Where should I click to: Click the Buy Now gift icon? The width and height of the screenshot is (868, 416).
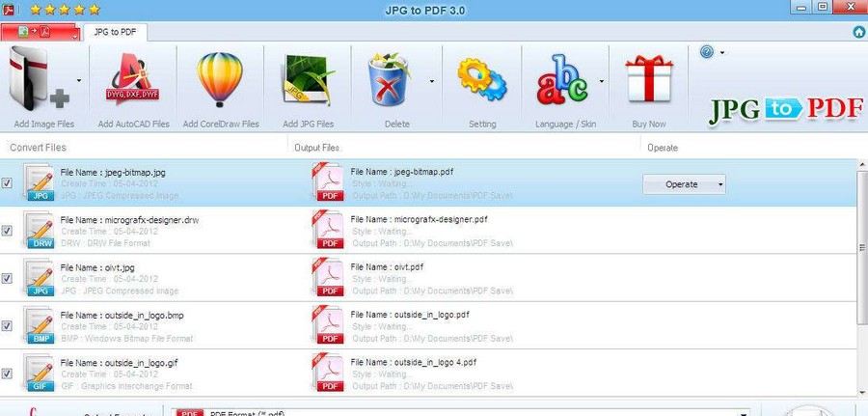tap(649, 79)
